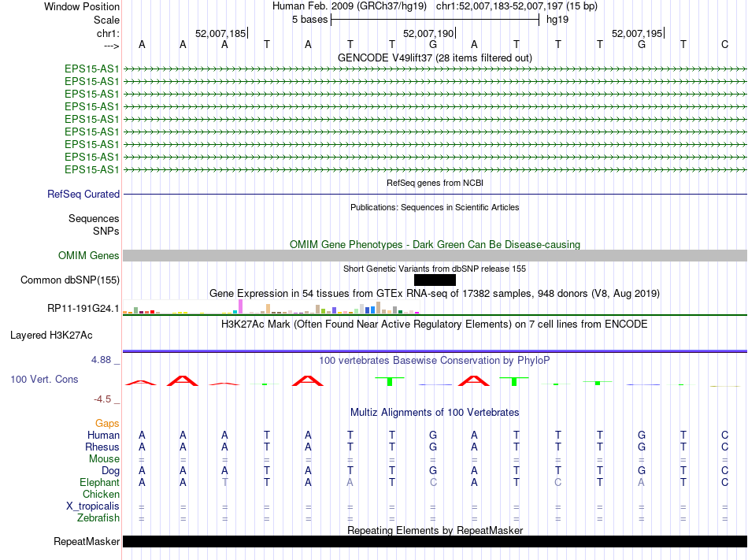Click the Elephant alignment row label

point(99,482)
